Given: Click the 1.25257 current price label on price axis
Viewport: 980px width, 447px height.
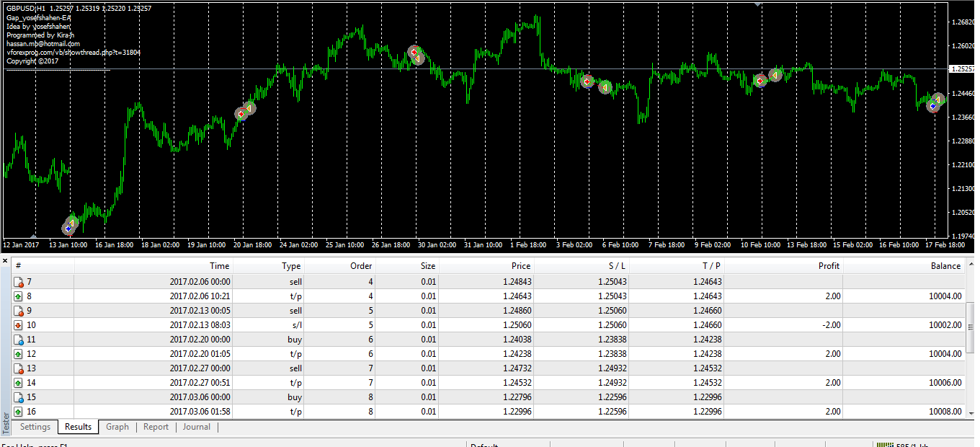Looking at the screenshot, I should (x=963, y=69).
